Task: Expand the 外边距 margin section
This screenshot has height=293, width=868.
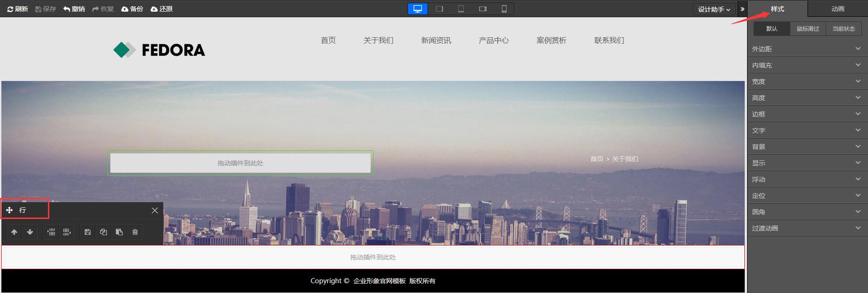Action: click(x=807, y=49)
